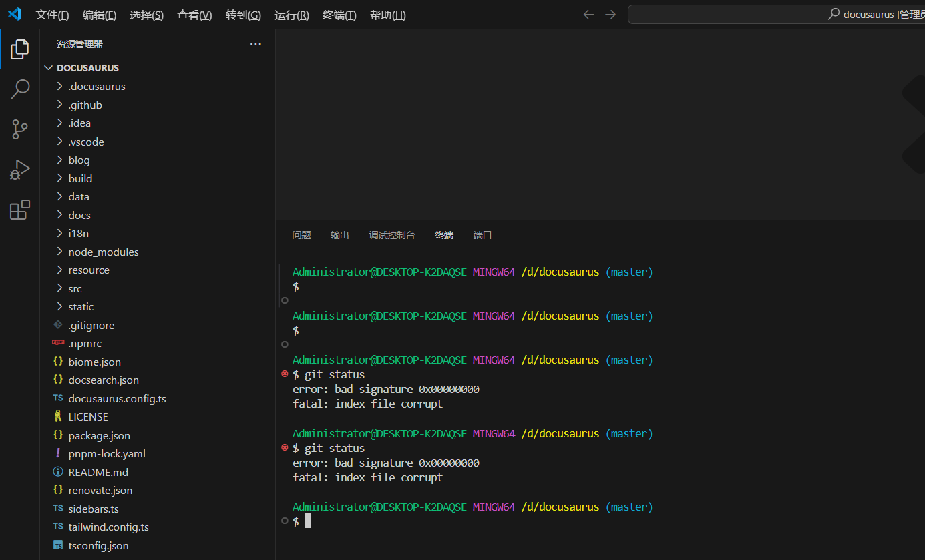925x560 pixels.
Task: Click the .npmrc file icon
Action: click(58, 343)
